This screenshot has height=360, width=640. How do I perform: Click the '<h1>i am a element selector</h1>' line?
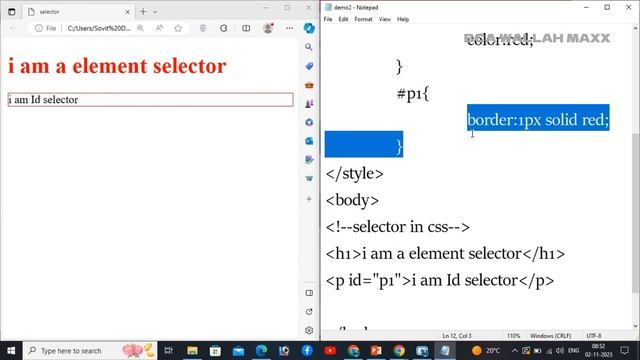click(x=445, y=253)
